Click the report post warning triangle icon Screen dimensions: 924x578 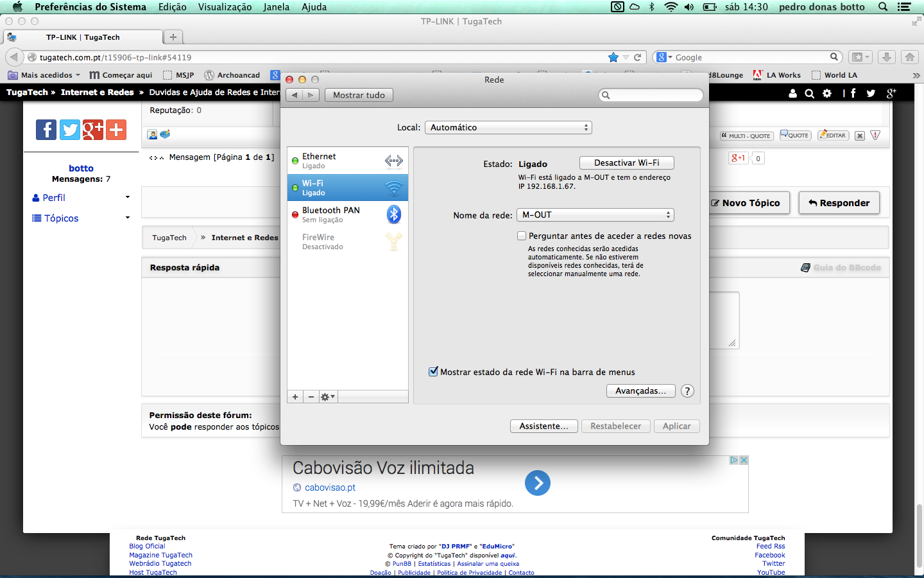coord(875,136)
